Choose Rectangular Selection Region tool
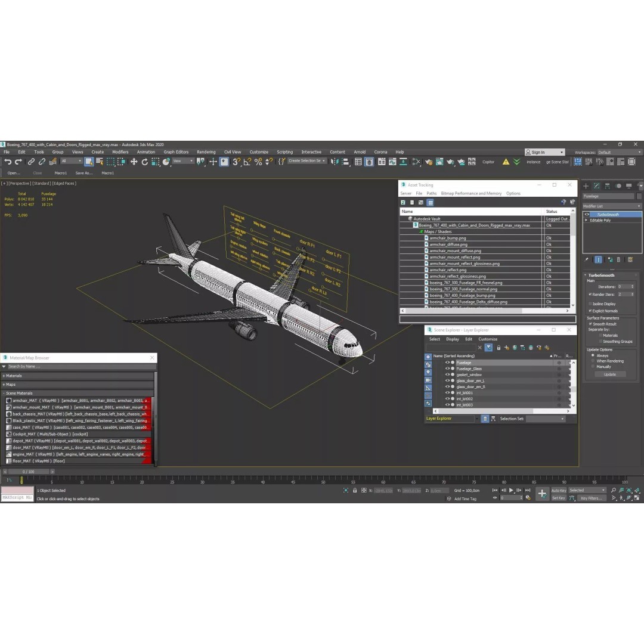 110,162
